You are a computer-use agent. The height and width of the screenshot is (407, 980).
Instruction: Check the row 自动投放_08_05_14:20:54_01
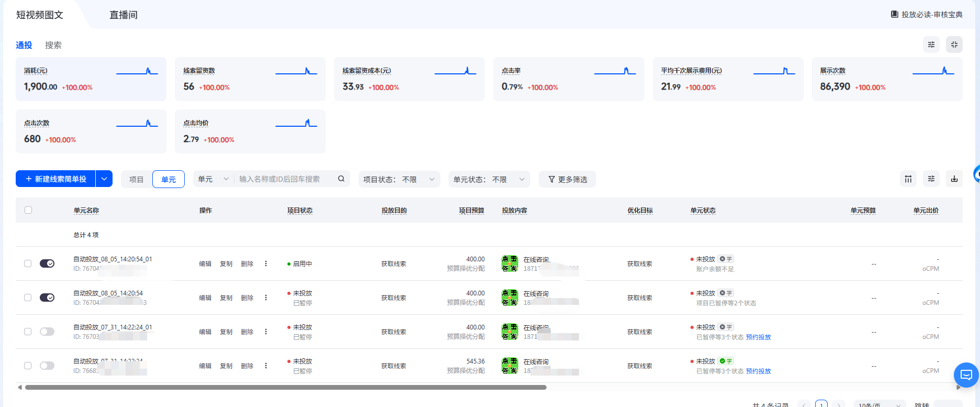pos(28,263)
